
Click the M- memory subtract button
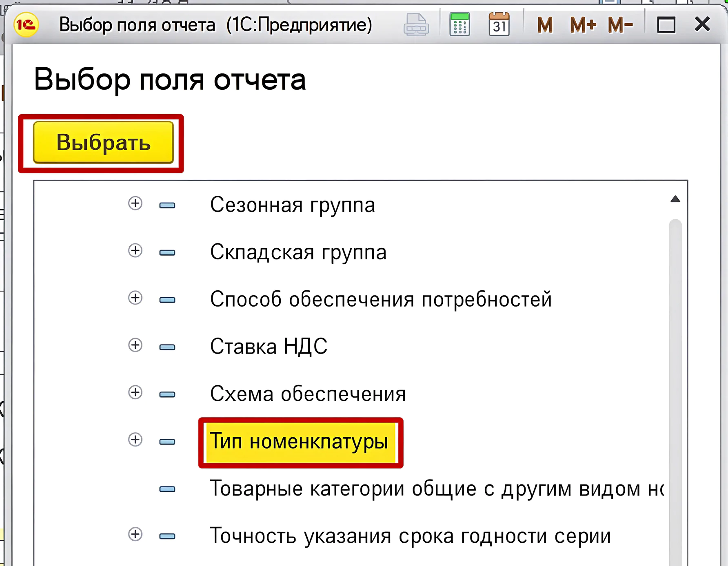point(620,25)
